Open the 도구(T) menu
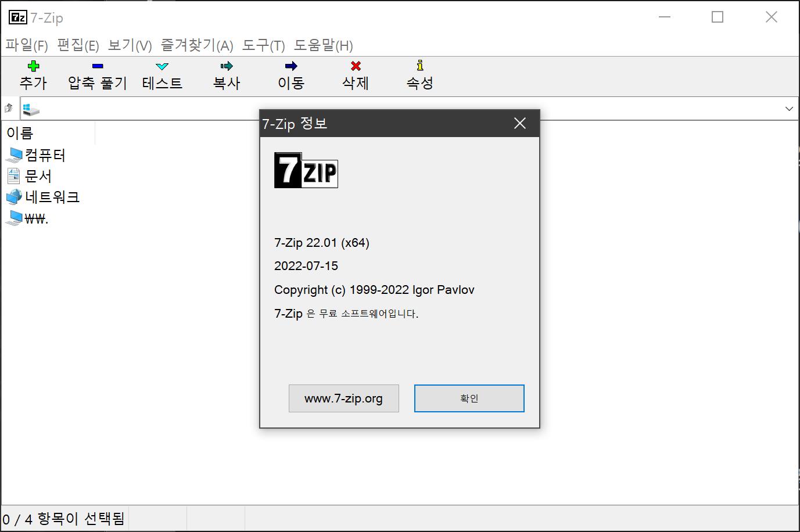Viewport: 800px width, 532px height. tap(264, 45)
